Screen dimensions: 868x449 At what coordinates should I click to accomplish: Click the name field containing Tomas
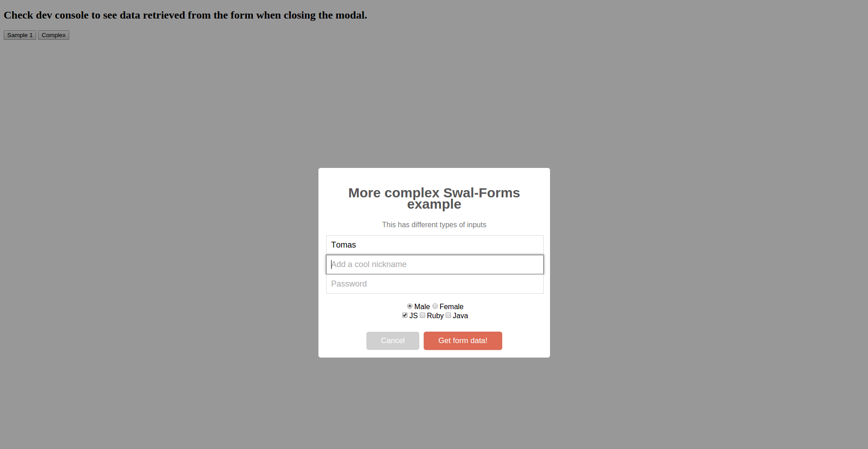pyautogui.click(x=435, y=245)
